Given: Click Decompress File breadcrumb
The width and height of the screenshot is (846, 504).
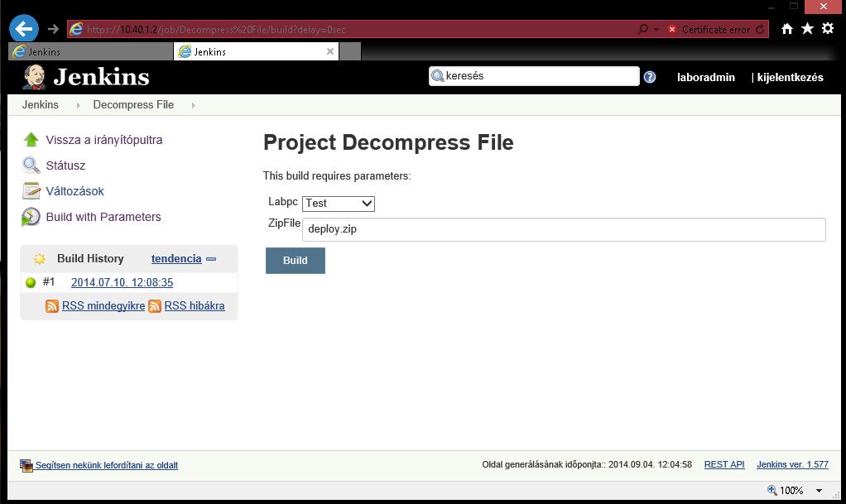Looking at the screenshot, I should [x=133, y=104].
